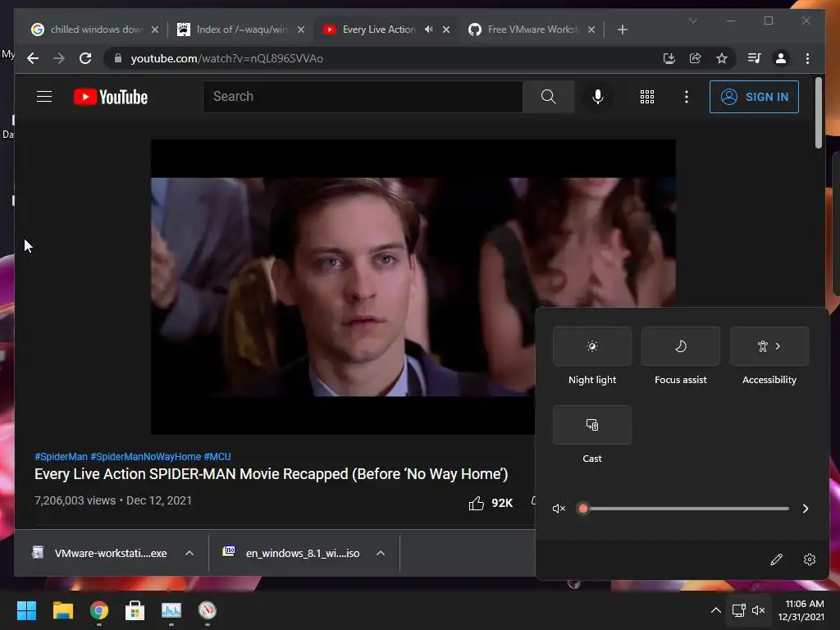Switch to the chilled windows Google tab
840x630 pixels.
point(96,30)
